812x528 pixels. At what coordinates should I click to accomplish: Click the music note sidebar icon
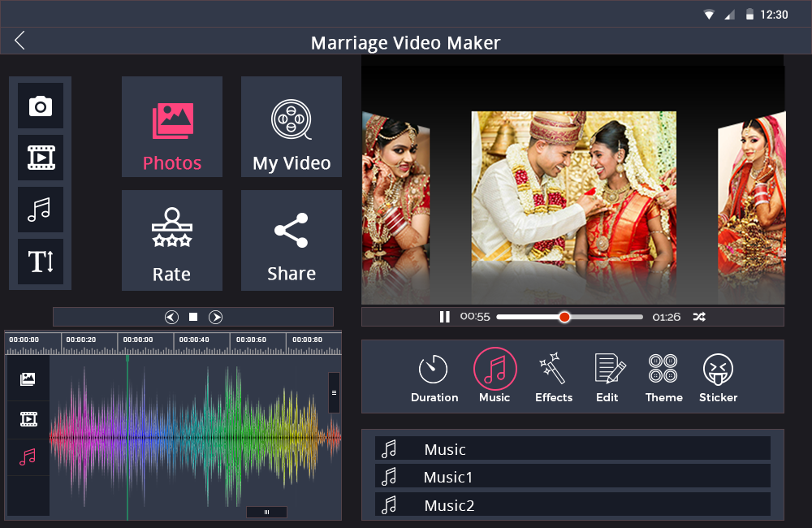(40, 209)
